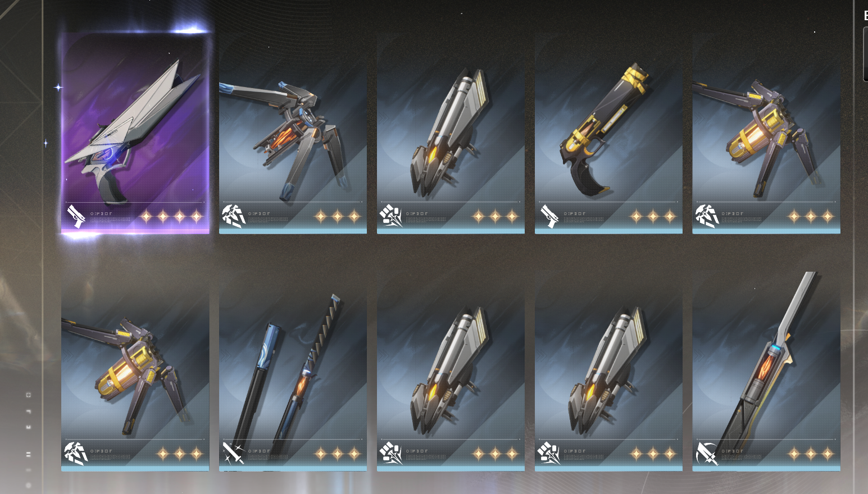Click the broadblade type icon on greatsword card
The height and width of the screenshot is (494, 868).
[x=707, y=454]
